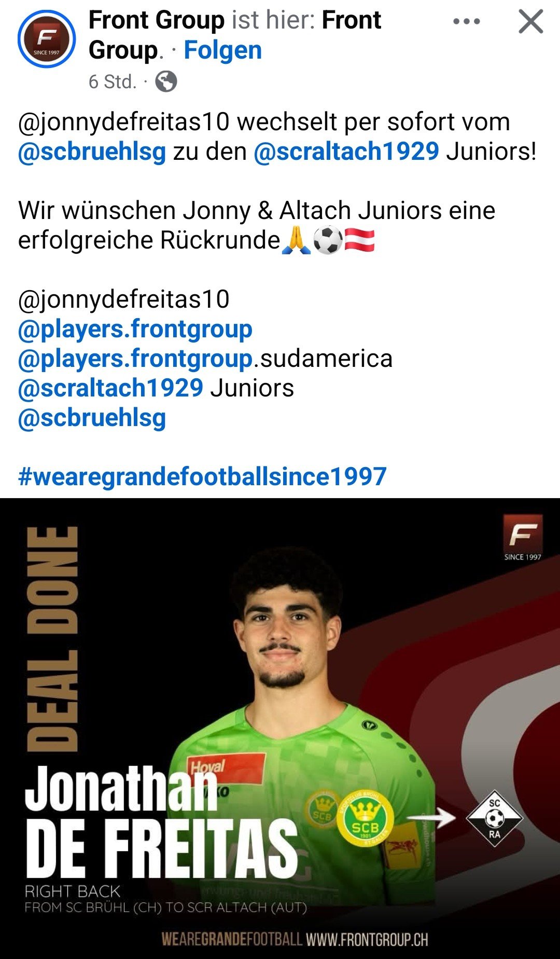Open @players.frontgroup.sudamerica mention link
Screen dimensions: 560x959
[205, 359]
